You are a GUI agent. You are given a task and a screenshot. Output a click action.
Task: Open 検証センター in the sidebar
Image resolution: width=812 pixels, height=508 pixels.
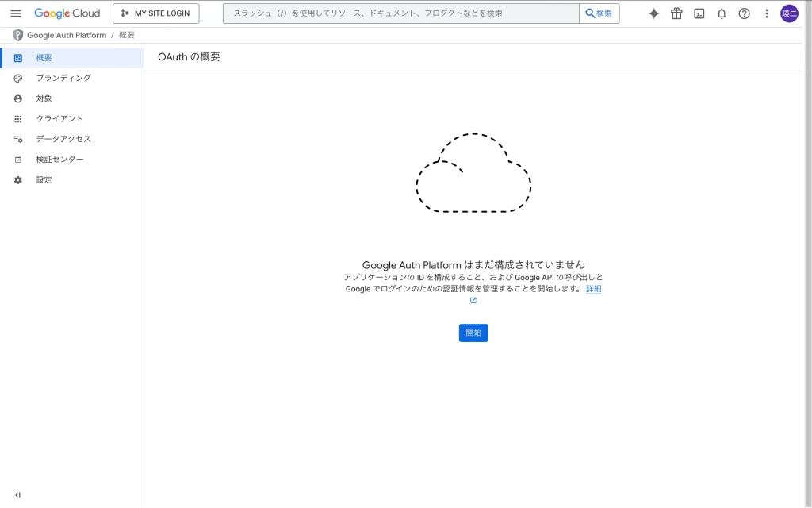[59, 160]
